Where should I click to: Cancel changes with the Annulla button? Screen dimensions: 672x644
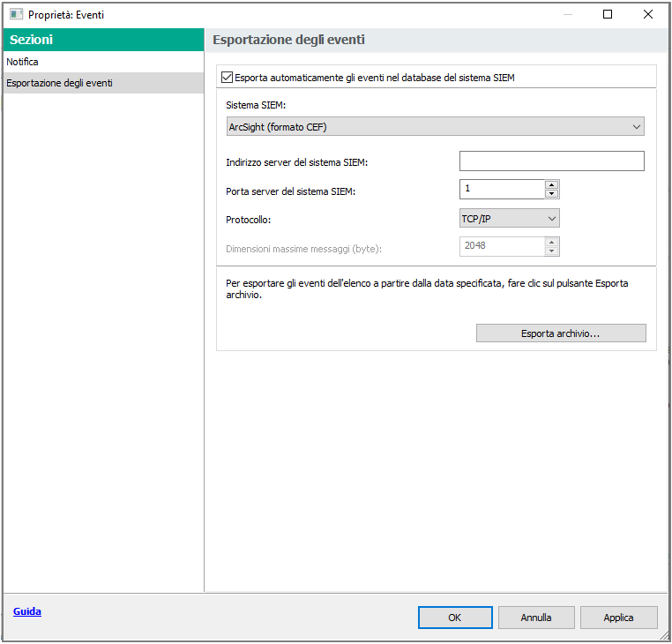(536, 618)
